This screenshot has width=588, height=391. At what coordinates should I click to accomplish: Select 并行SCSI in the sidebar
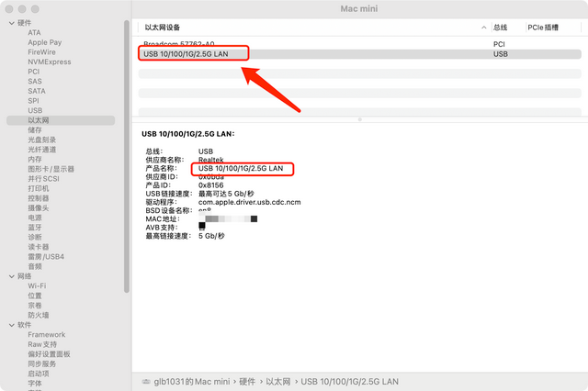coord(43,179)
